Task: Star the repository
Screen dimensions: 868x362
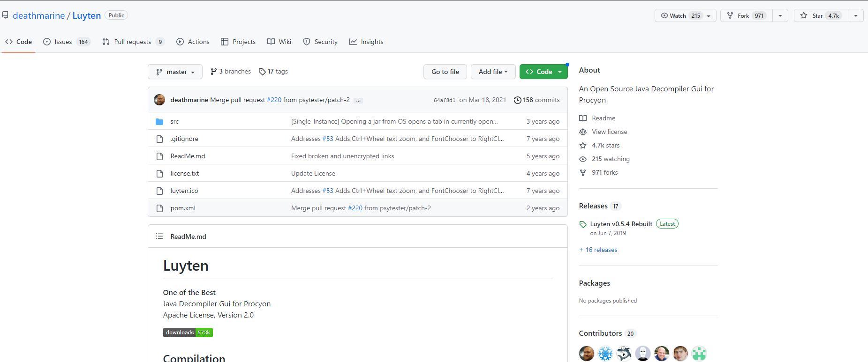Action: (x=821, y=15)
